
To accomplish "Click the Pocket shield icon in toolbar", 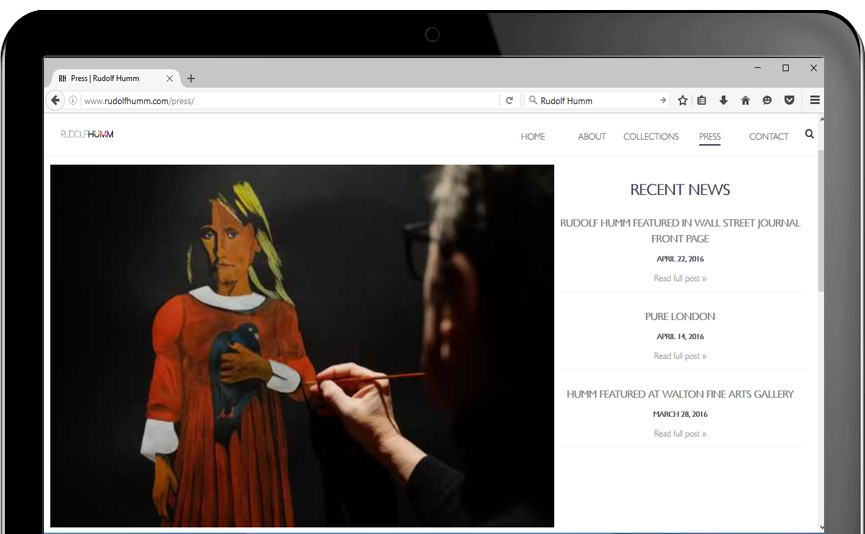I will (789, 100).
